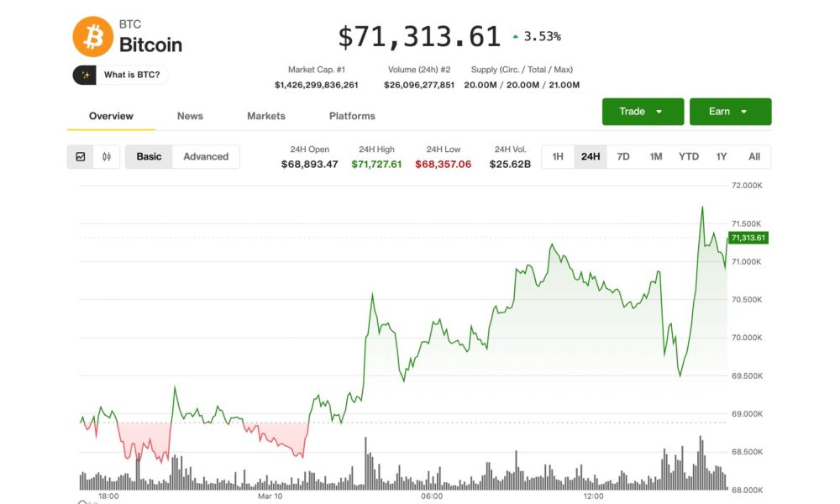Open the Platforms section

[x=351, y=116]
